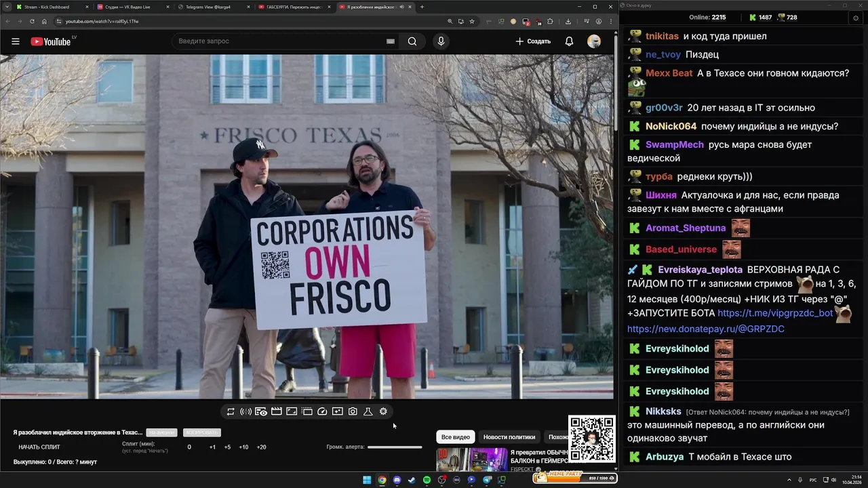The width and height of the screenshot is (868, 488).
Task: Open t.me/vipgrpzdc_bot link in chat
Action: click(775, 313)
